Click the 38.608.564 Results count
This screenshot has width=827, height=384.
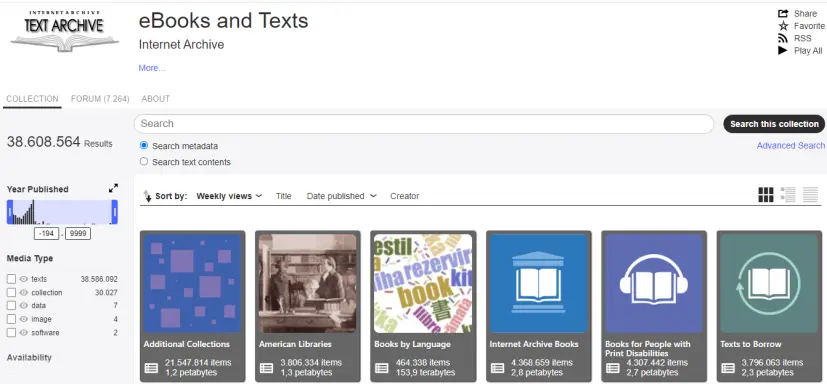(x=60, y=142)
